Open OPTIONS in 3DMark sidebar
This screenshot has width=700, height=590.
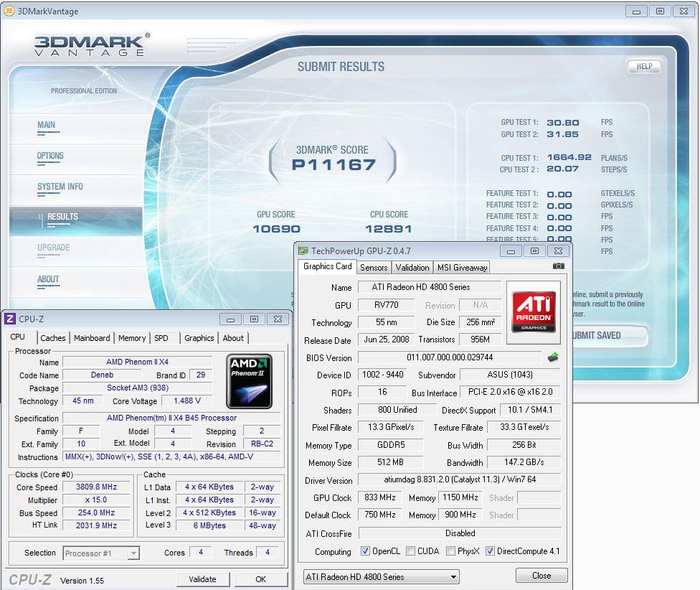pyautogui.click(x=50, y=156)
